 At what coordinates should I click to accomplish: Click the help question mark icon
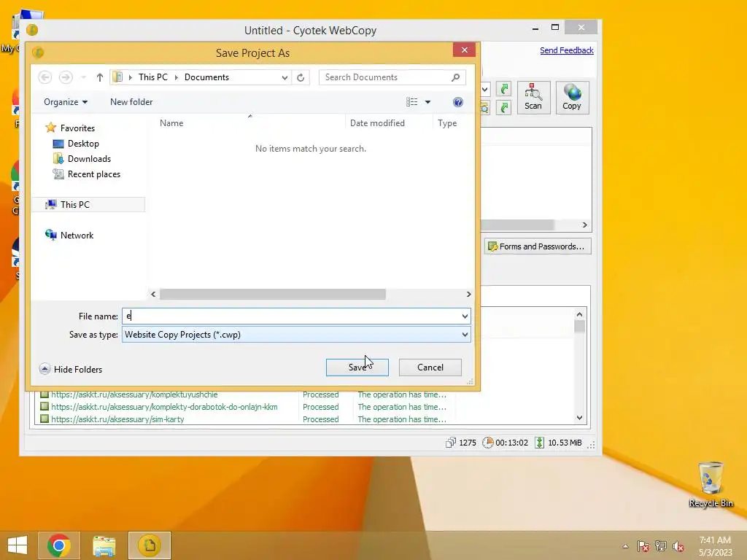(x=458, y=102)
